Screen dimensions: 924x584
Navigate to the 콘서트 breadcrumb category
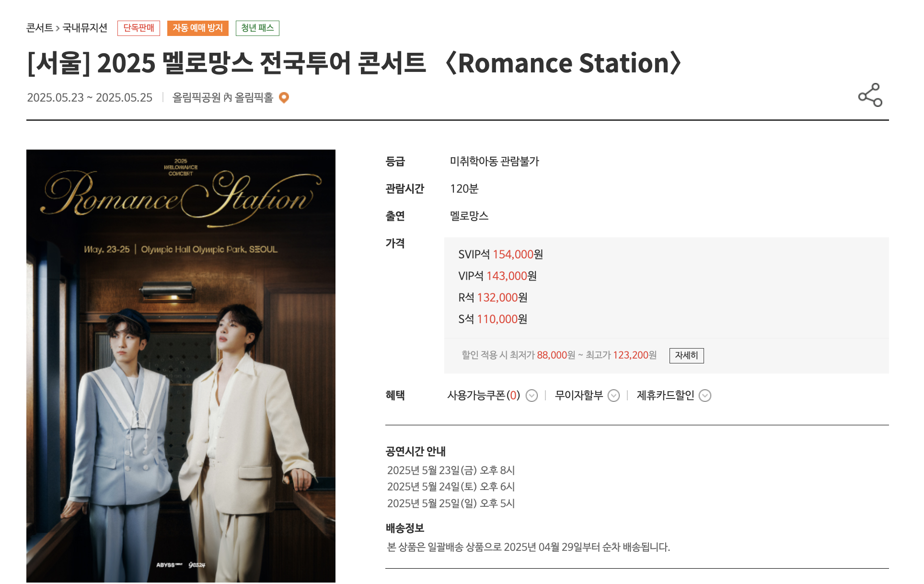pos(40,27)
